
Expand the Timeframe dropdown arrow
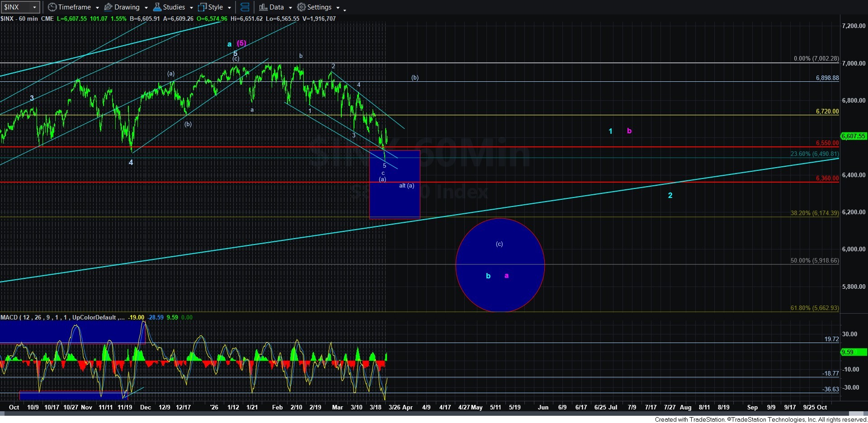[x=97, y=8]
